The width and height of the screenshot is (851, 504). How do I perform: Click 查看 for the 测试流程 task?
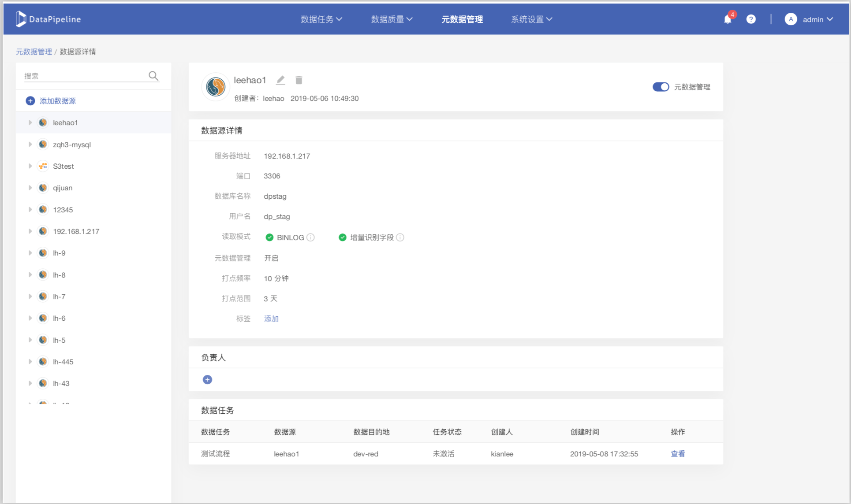678,454
